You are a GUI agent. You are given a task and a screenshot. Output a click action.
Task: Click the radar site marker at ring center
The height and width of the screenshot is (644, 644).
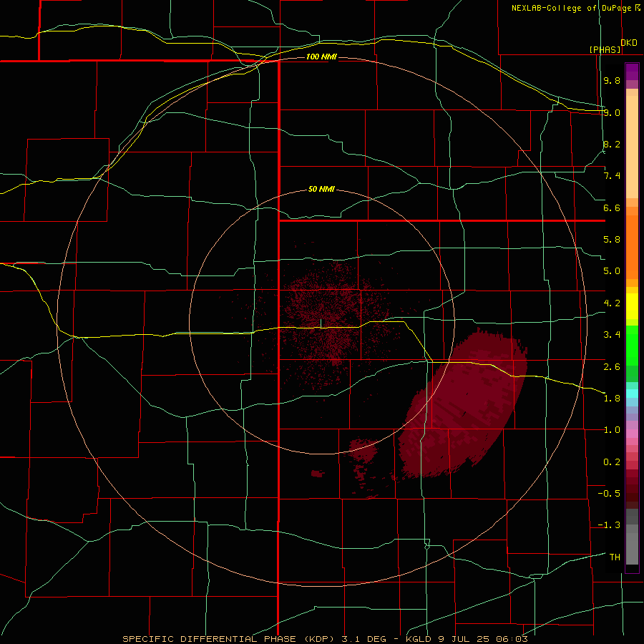click(321, 323)
